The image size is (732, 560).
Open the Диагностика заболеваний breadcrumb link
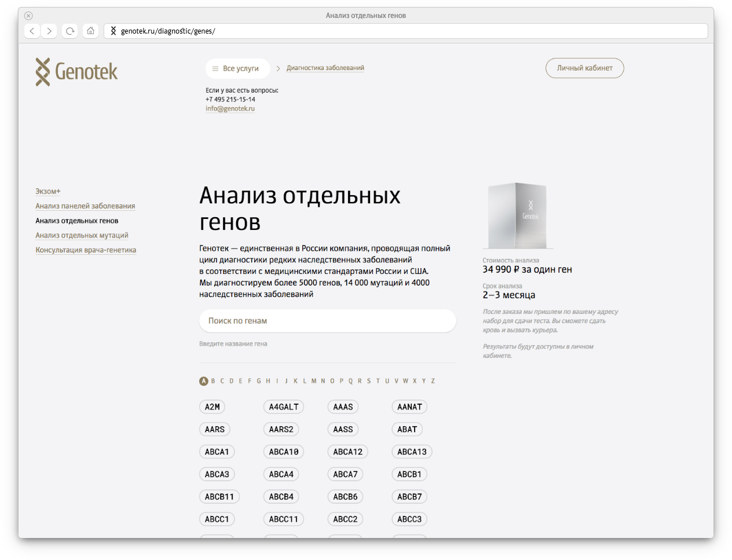[325, 68]
